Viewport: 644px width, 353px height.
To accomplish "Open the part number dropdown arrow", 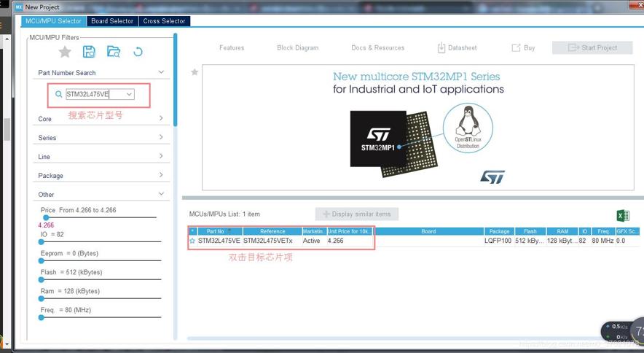I will click(129, 94).
